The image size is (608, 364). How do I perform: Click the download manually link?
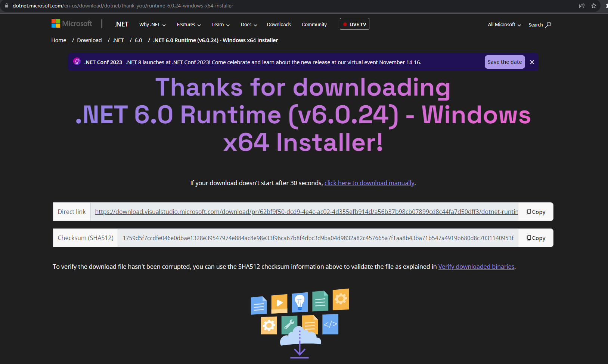[x=369, y=183]
